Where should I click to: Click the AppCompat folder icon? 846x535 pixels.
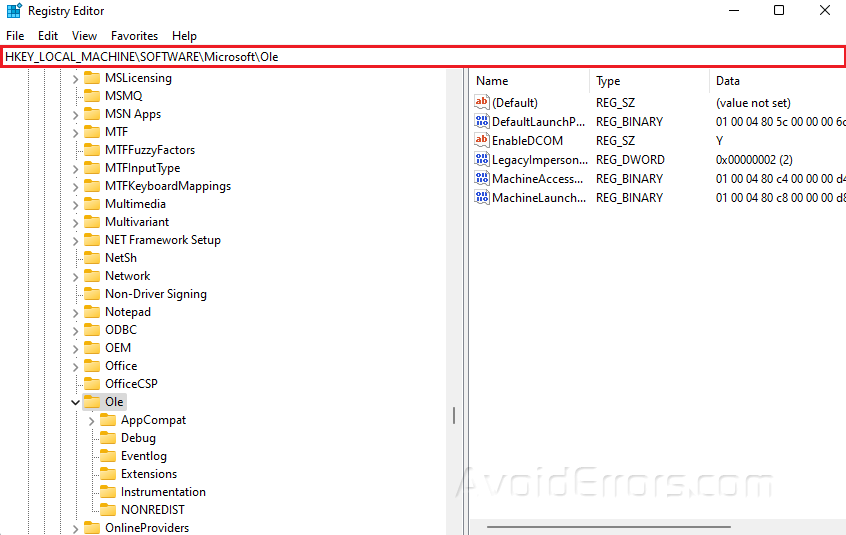tap(108, 420)
